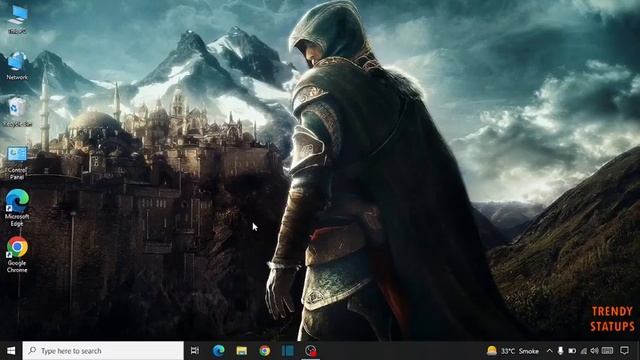Open the 33°C Smoke weather widget
Viewport: 640px width, 360px height.
coord(513,351)
